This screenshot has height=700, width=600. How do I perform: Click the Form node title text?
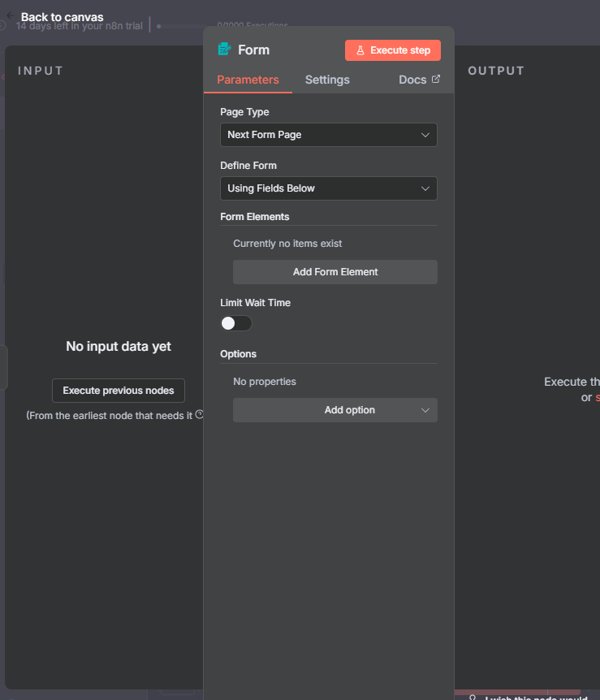[253, 50]
